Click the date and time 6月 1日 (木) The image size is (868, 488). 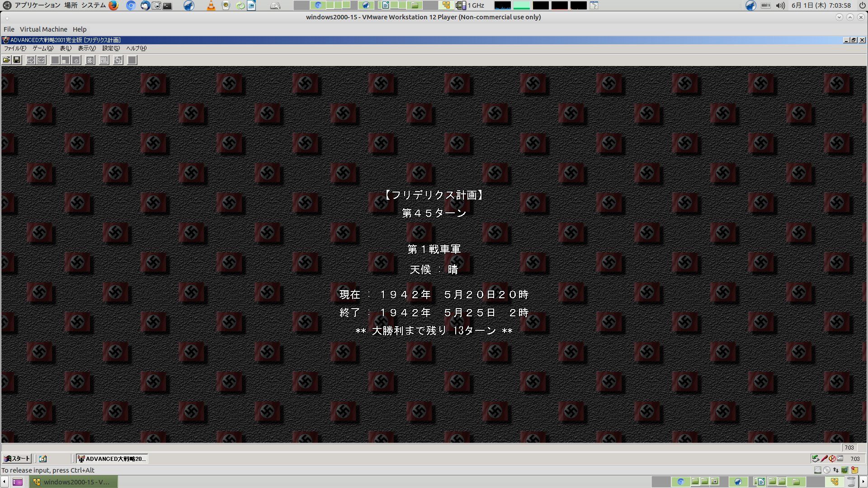[821, 5]
